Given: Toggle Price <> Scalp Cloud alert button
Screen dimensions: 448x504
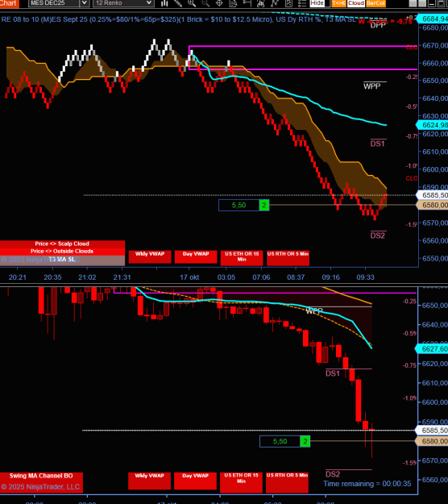Looking at the screenshot, I should (62, 244).
